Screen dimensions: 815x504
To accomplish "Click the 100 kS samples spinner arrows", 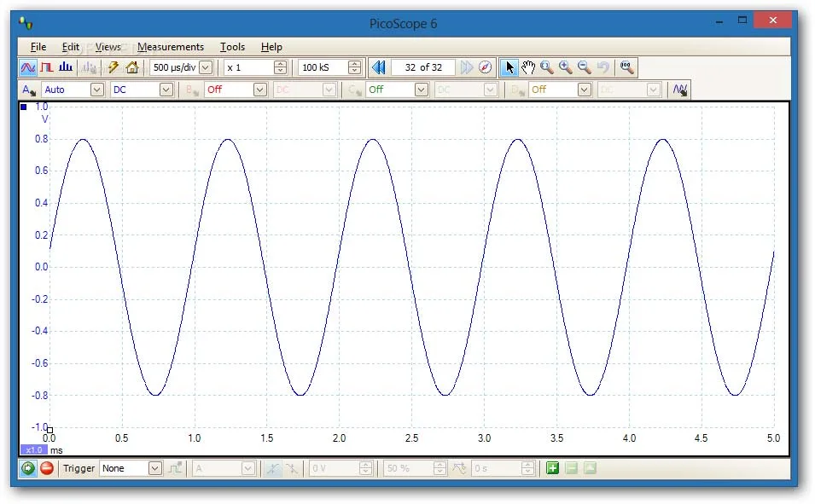I will [x=354, y=67].
